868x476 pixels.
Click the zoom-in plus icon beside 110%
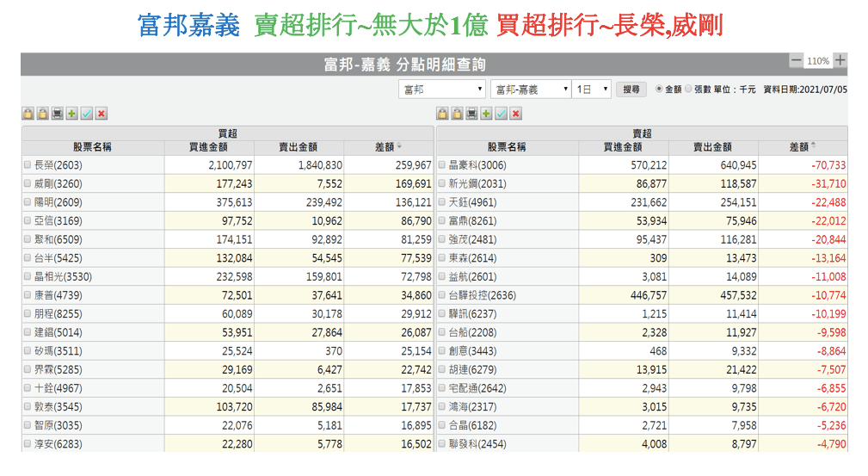click(840, 61)
